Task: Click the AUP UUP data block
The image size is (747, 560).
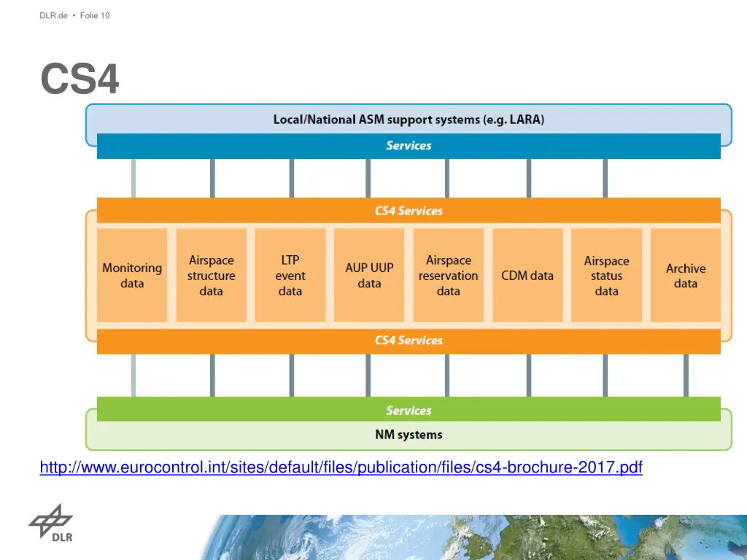Action: 369,276
